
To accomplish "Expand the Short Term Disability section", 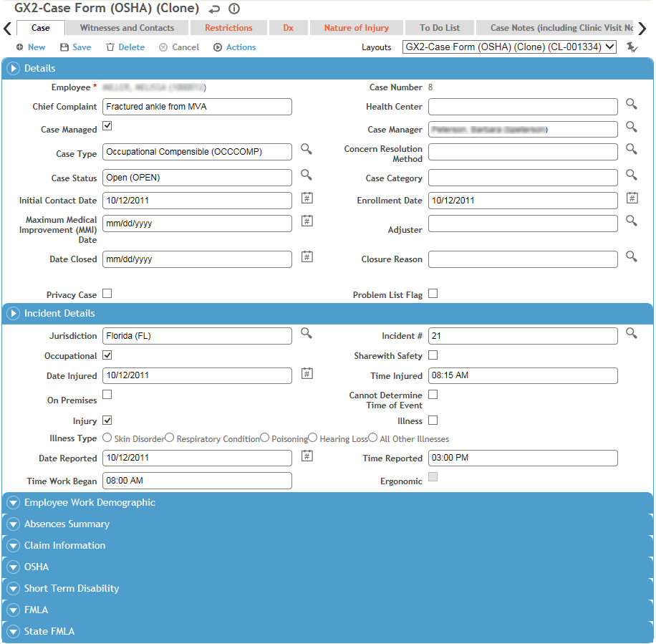I will click(13, 589).
